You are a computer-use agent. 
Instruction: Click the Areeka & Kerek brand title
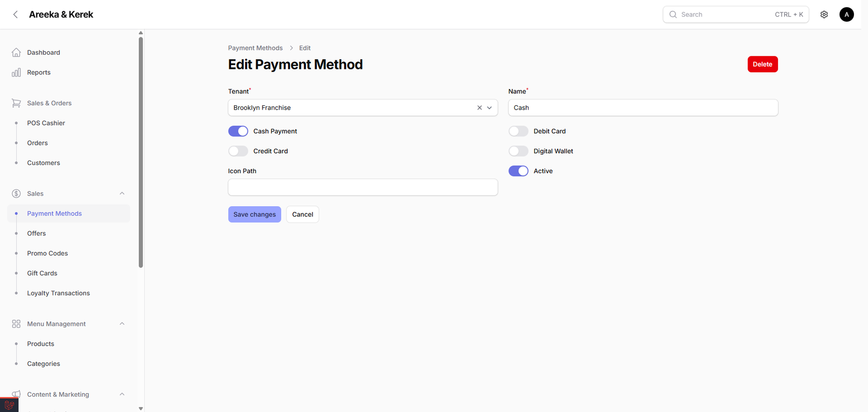click(61, 15)
